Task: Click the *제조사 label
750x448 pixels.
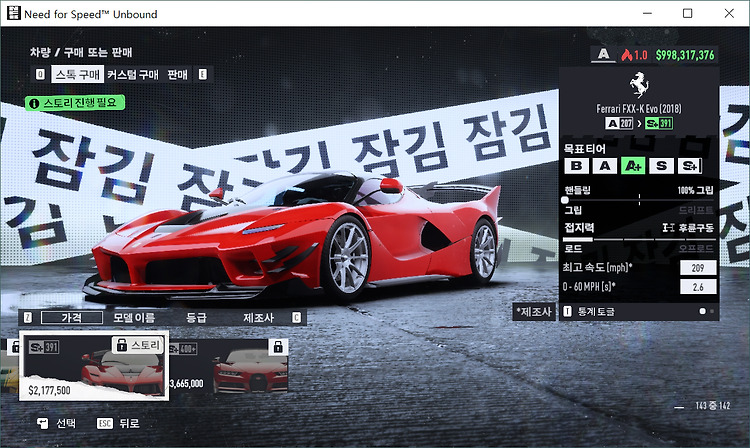Action: 533,312
